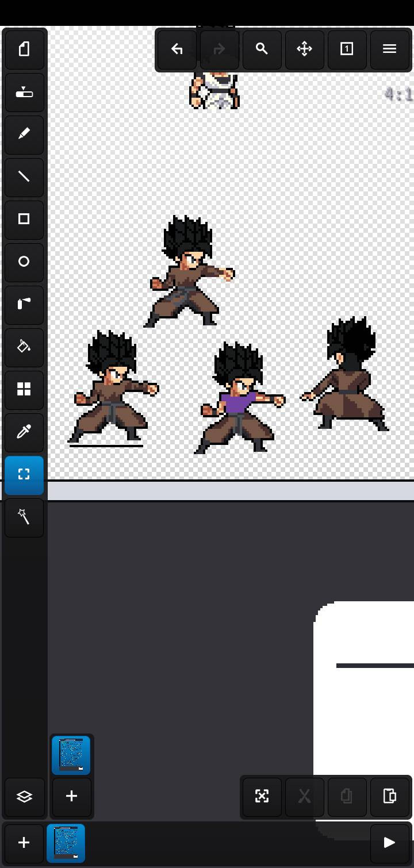Select the Spray paint tool
Screen dimensions: 414x868
point(24,305)
